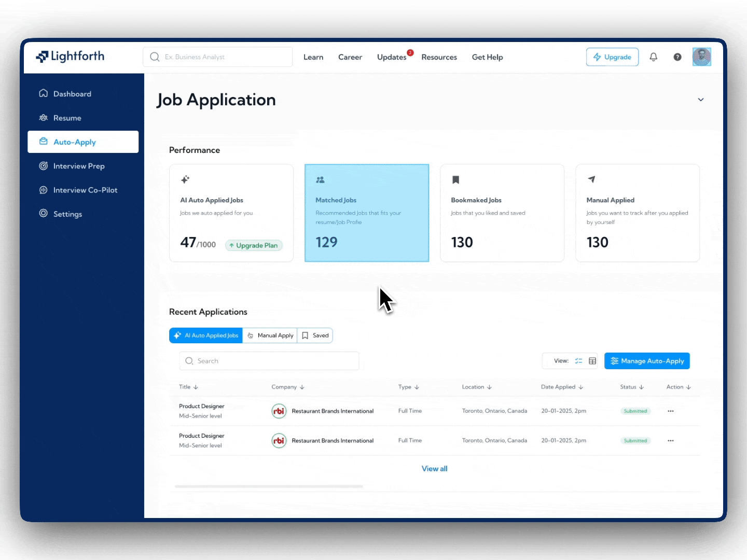Select the Resume section in the sidebar
Image resolution: width=747 pixels, height=560 pixels.
(67, 118)
